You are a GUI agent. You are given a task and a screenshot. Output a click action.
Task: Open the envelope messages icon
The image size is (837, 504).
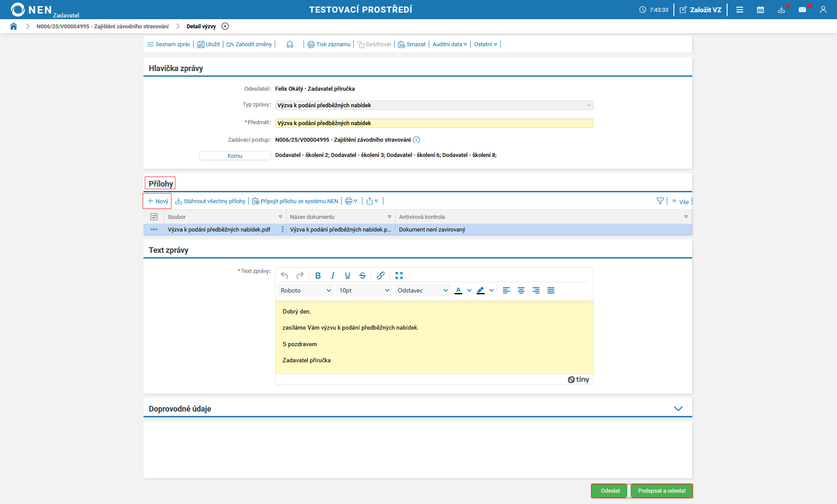click(x=802, y=10)
